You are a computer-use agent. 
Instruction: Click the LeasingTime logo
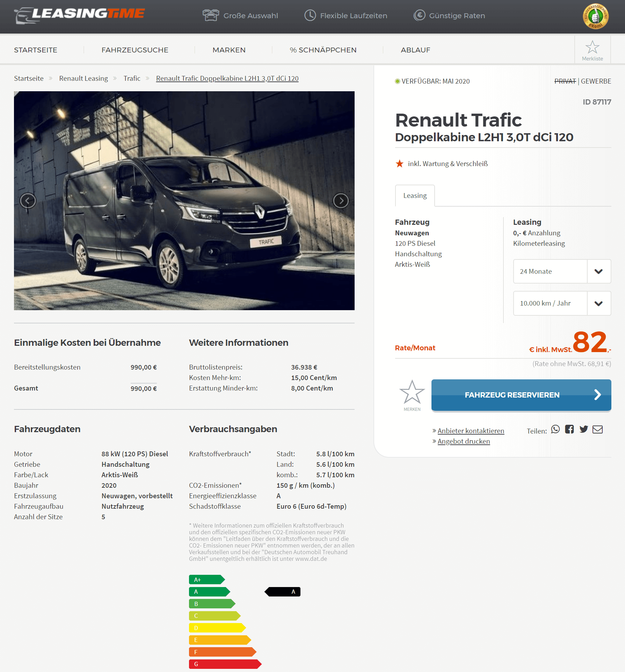coord(79,15)
